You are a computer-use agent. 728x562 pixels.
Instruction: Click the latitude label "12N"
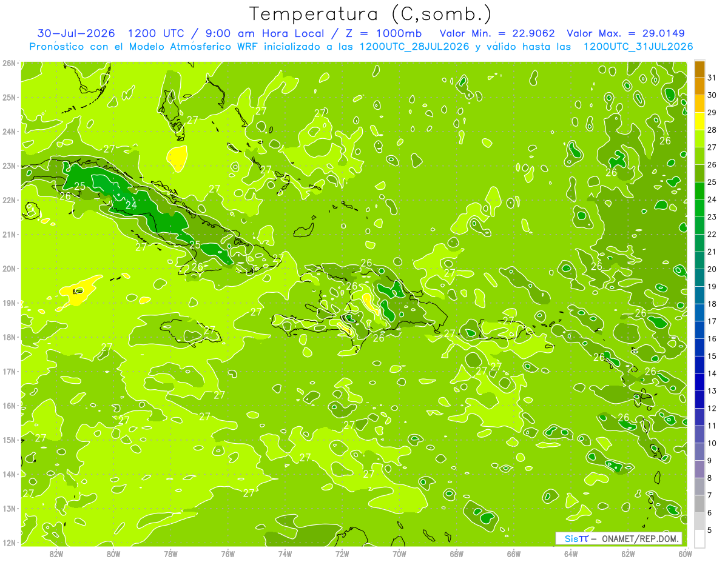8,543
